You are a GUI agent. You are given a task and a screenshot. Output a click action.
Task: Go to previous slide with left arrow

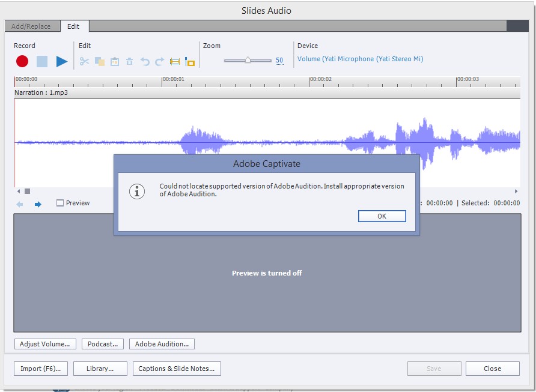[x=20, y=204]
